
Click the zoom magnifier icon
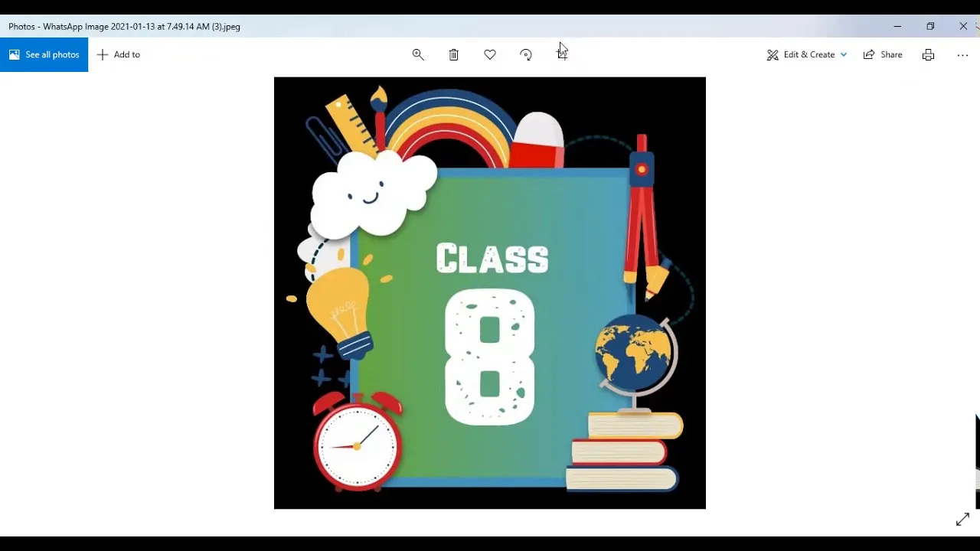tap(418, 54)
